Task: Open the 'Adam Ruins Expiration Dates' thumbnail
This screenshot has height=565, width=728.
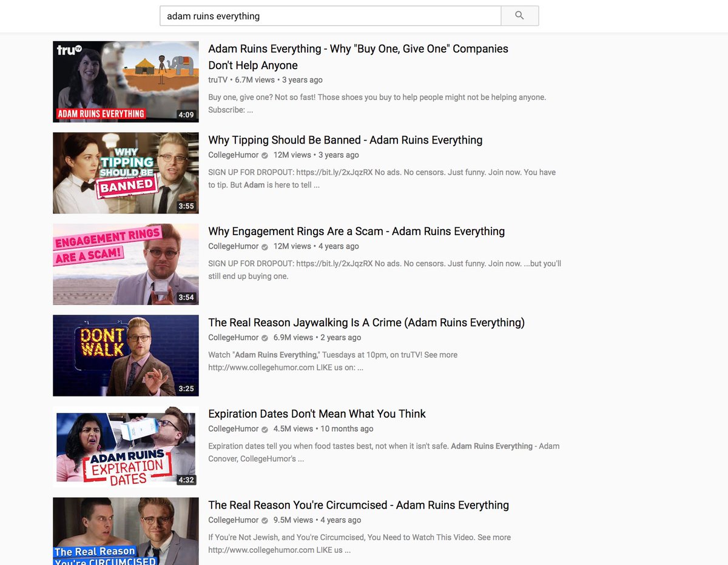Action: (126, 447)
